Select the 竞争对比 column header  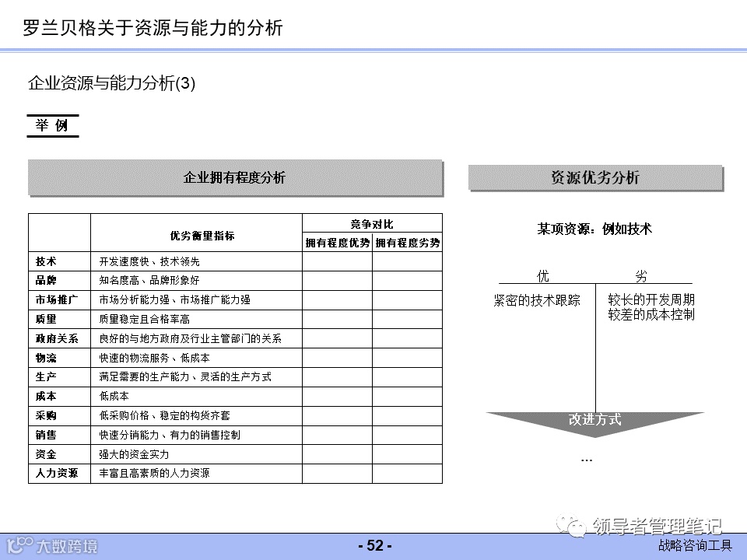pyautogui.click(x=372, y=224)
